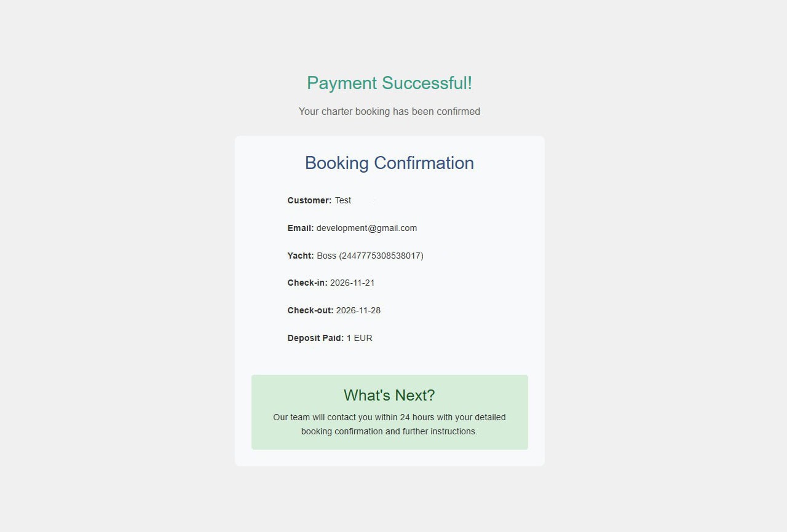Click the Check-out label
This screenshot has width=787, height=532.
310,311
